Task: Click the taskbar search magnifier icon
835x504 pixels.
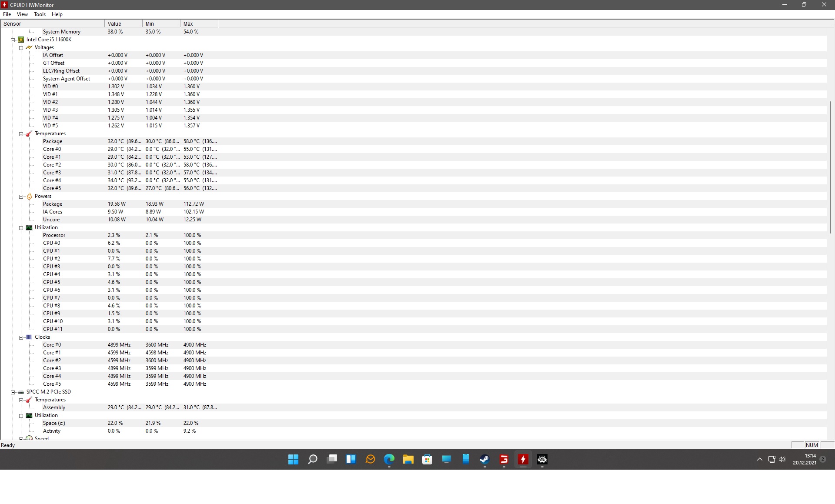Action: point(312,459)
